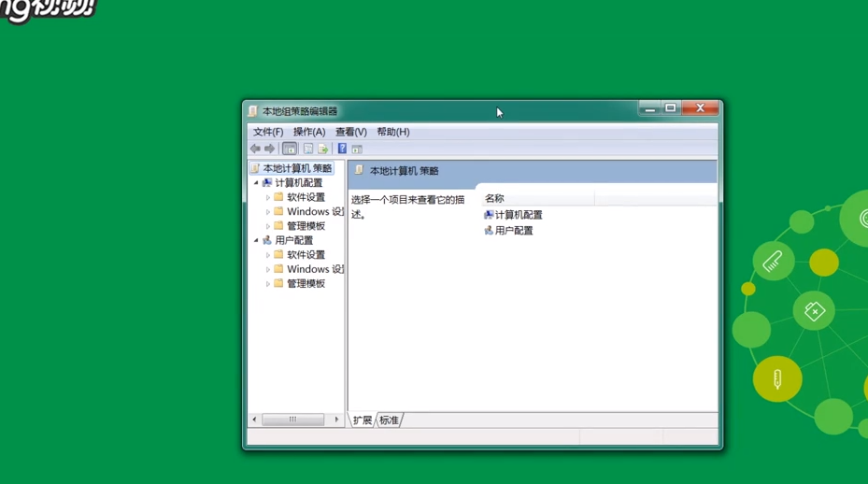Maximize the 本地组策略编辑器 window
The height and width of the screenshot is (484, 868).
point(670,108)
